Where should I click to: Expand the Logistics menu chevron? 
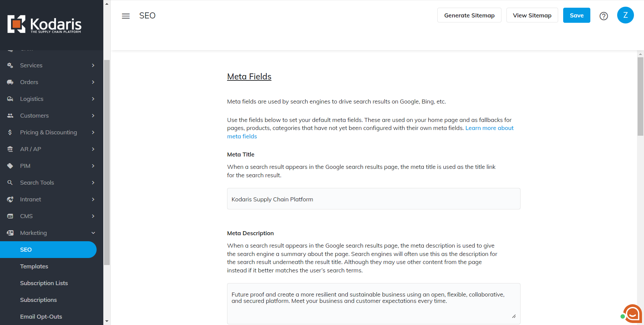click(x=93, y=99)
